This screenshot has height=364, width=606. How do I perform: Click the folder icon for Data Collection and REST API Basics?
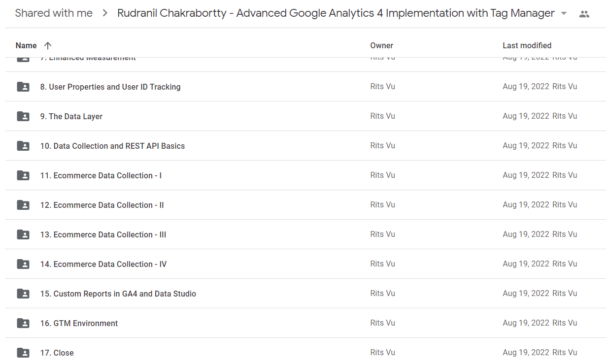pyautogui.click(x=23, y=146)
